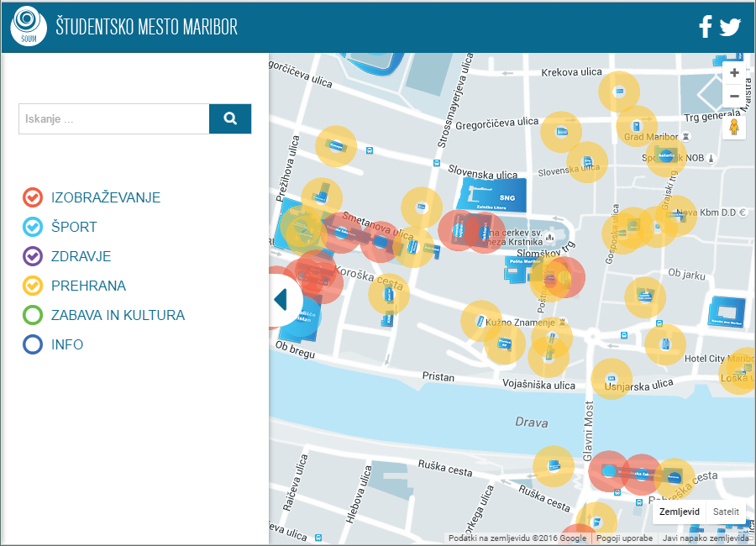Toggle the Šport category checkbox
The height and width of the screenshot is (546, 756).
coord(32,227)
